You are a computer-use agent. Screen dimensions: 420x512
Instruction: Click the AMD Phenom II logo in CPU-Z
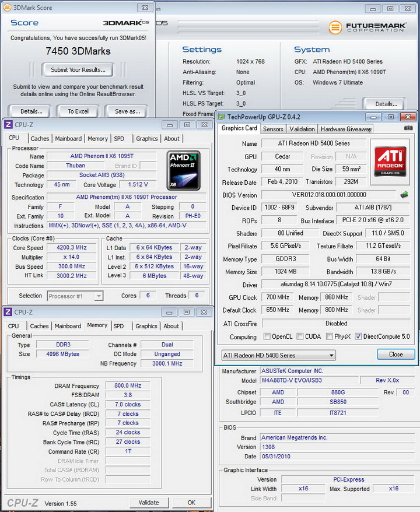[x=183, y=170]
